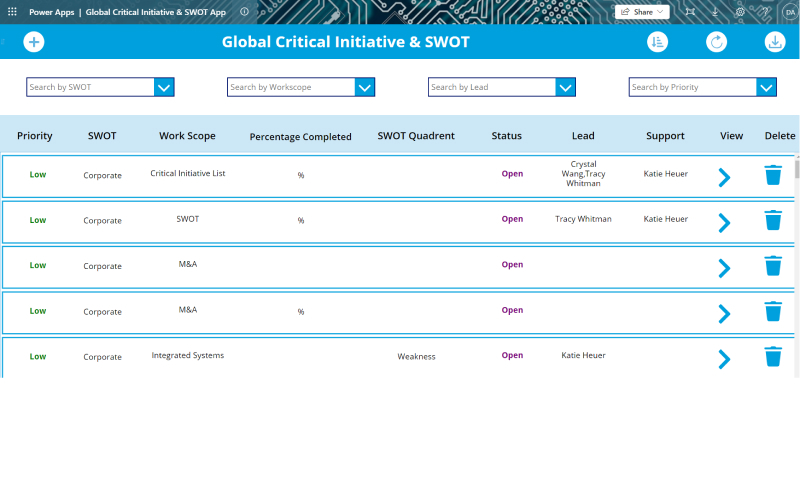Expand the Search by Lead dropdown arrow
Viewport: 800px width, 500px height.
[565, 87]
